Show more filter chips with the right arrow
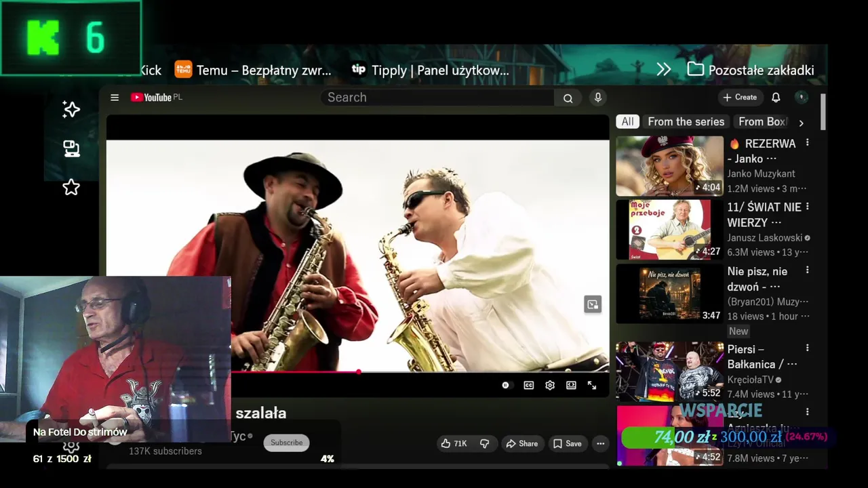This screenshot has width=868, height=488. 801,123
